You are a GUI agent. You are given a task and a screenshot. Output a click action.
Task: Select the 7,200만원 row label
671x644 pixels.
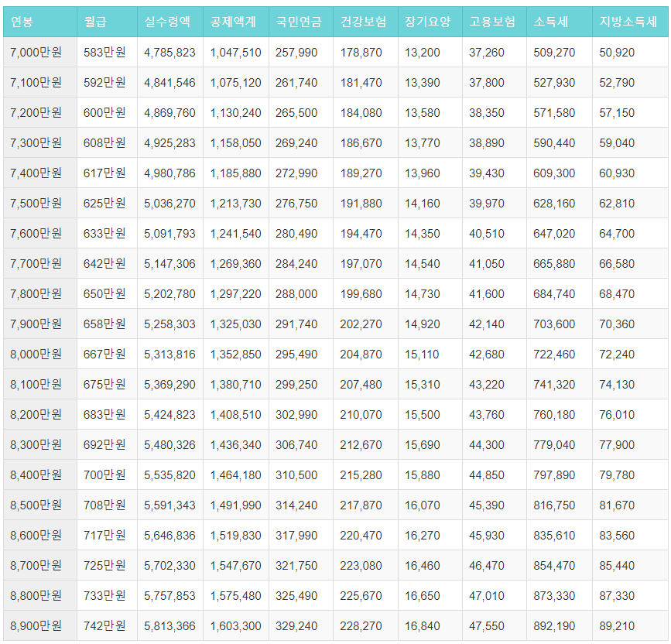[x=40, y=112]
